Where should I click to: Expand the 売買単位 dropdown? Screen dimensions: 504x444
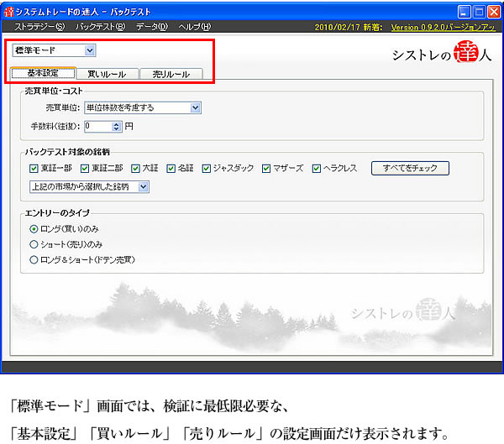pyautogui.click(x=195, y=107)
